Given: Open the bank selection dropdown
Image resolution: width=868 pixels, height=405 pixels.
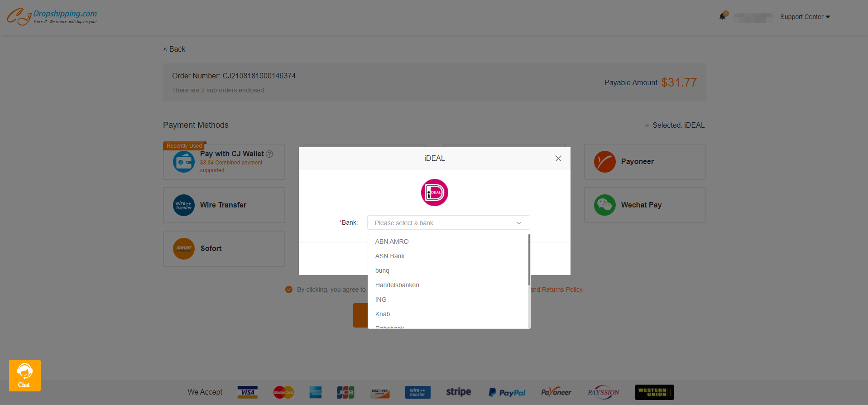Looking at the screenshot, I should 448,223.
